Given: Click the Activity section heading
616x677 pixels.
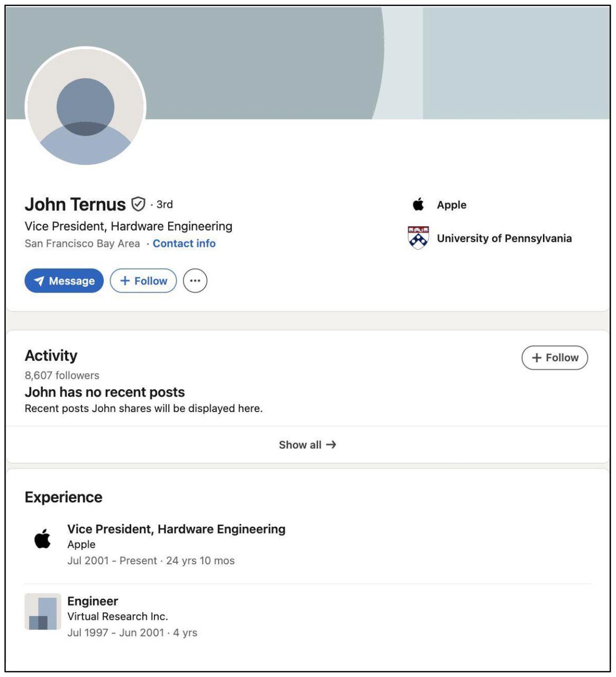Looking at the screenshot, I should (x=51, y=356).
